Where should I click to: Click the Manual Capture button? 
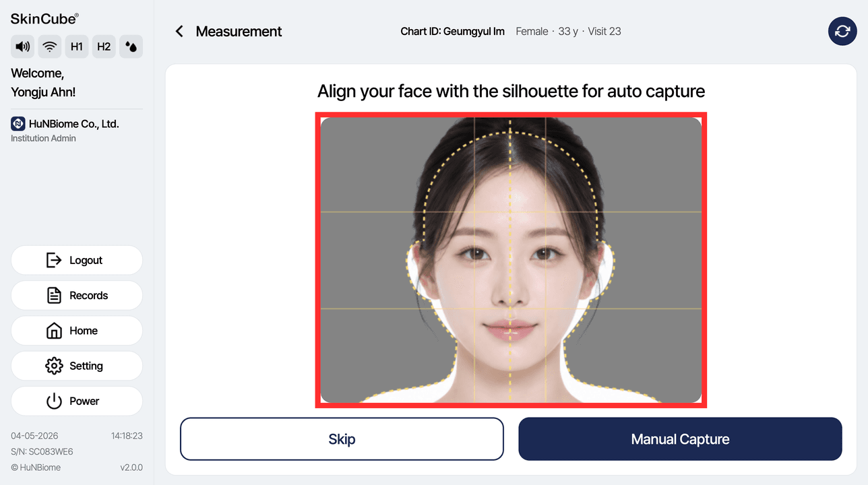pyautogui.click(x=680, y=439)
